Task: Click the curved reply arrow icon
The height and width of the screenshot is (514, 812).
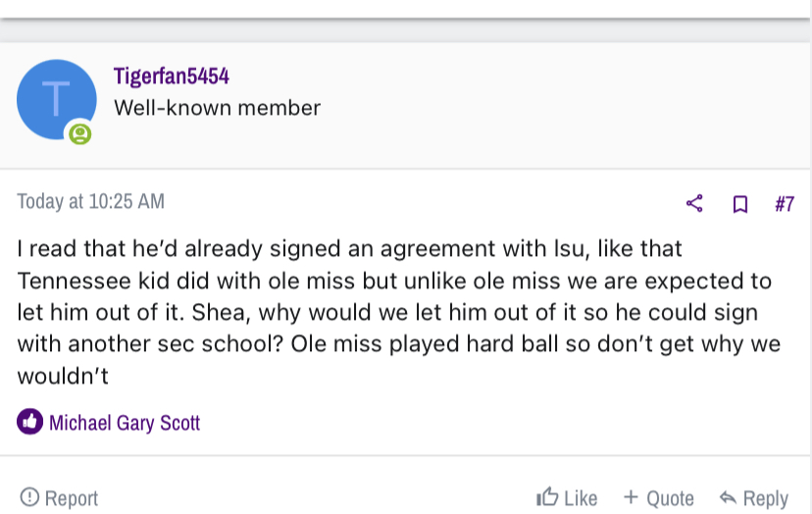Action: (x=728, y=498)
